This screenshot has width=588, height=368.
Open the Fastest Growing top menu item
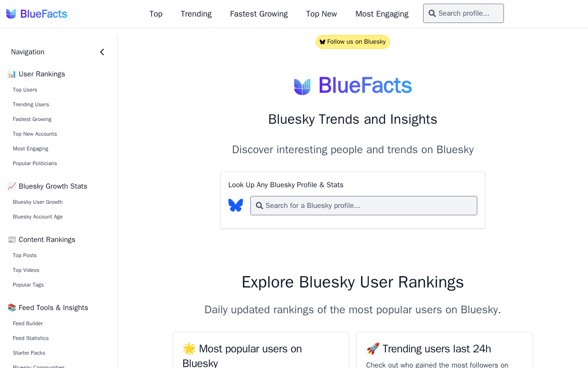tap(259, 14)
